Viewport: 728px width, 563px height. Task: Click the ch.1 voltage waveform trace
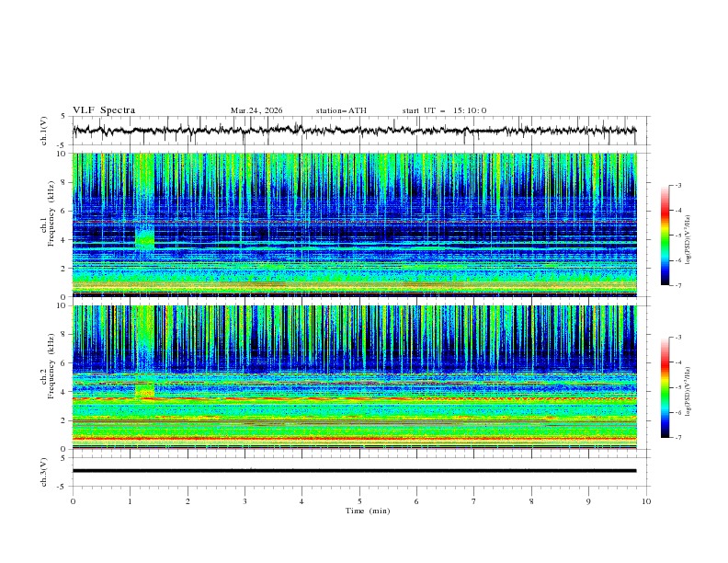(354, 131)
